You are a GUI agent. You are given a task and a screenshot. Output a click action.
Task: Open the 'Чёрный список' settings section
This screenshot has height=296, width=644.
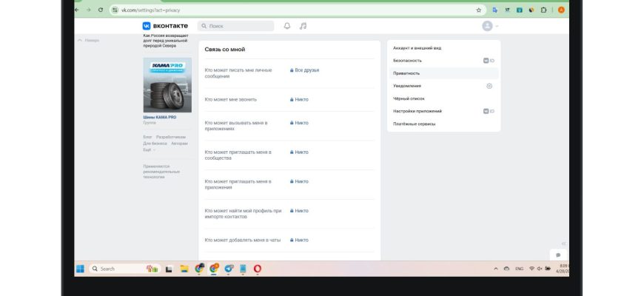click(409, 98)
